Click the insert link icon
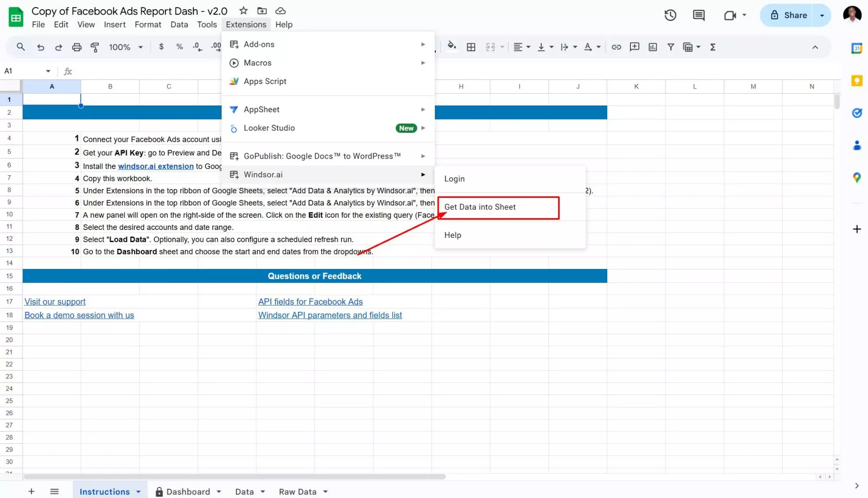The height and width of the screenshot is (498, 868). coord(616,47)
